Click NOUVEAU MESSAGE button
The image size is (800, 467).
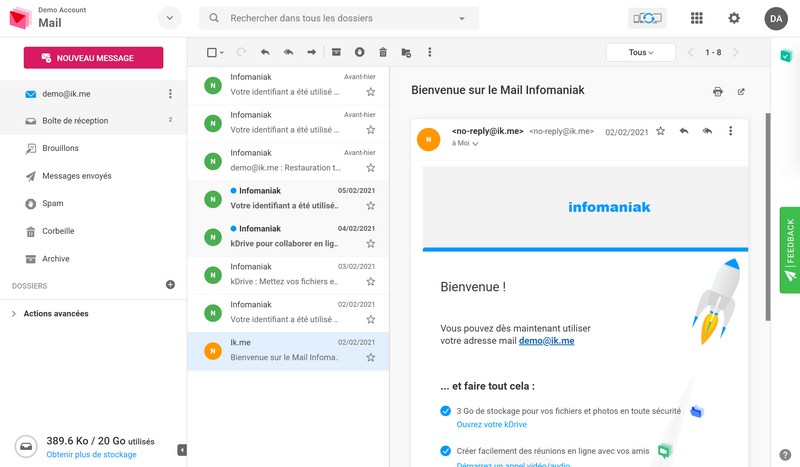click(x=93, y=58)
